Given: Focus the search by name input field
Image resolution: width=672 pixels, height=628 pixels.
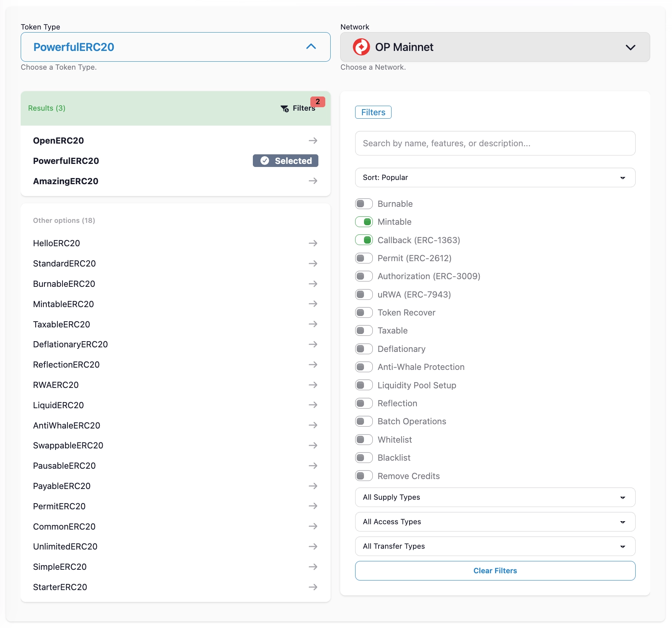Looking at the screenshot, I should (495, 143).
